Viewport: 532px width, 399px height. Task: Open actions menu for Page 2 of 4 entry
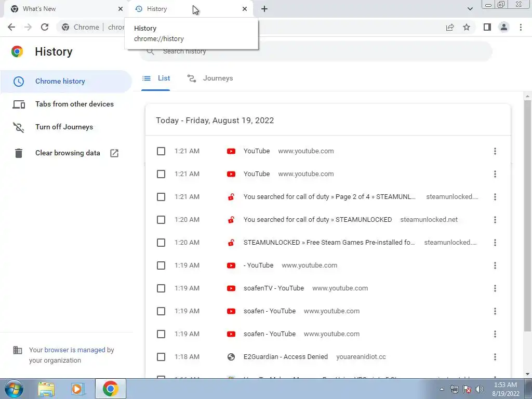[x=495, y=197]
